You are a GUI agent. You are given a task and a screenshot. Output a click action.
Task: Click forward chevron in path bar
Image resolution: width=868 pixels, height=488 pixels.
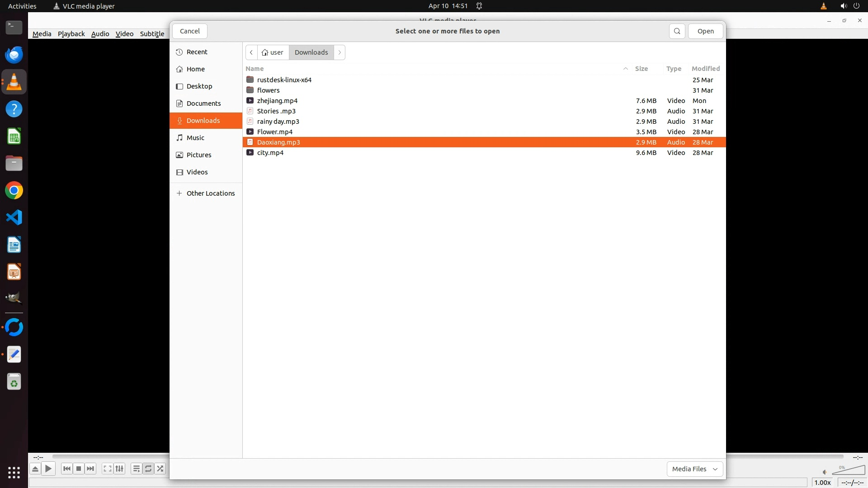[340, 52]
